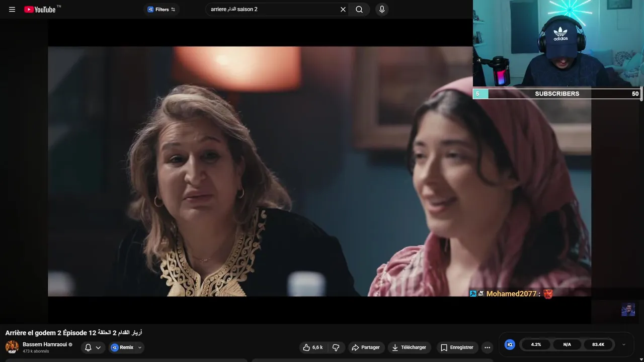Open Bassem Hamraoui channel avatar
Image resolution: width=644 pixels, height=362 pixels.
pyautogui.click(x=12, y=347)
